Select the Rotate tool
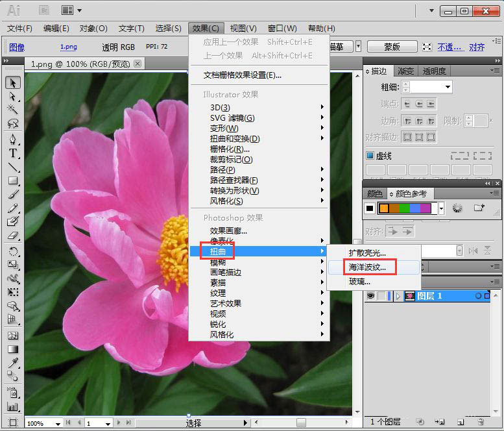The width and height of the screenshot is (504, 431). (13, 251)
